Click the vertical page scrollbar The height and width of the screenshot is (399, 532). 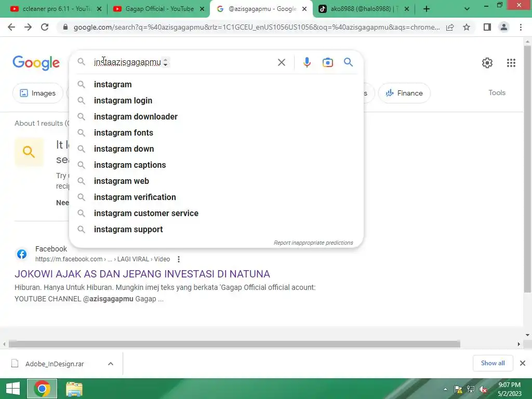pyautogui.click(x=527, y=168)
